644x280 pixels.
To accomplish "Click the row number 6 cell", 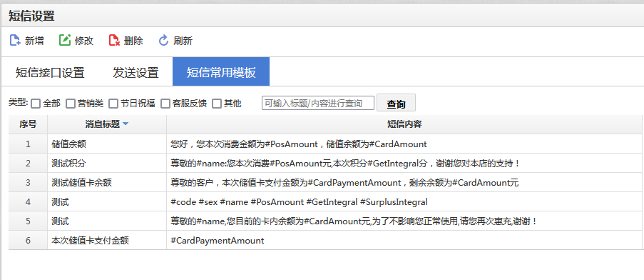I will point(28,241).
